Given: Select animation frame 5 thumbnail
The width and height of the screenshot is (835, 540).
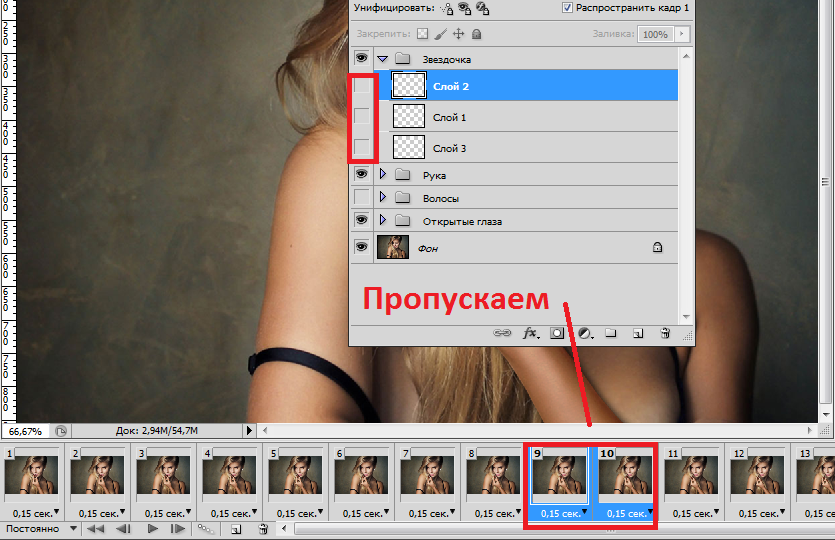Looking at the screenshot, I should click(295, 476).
